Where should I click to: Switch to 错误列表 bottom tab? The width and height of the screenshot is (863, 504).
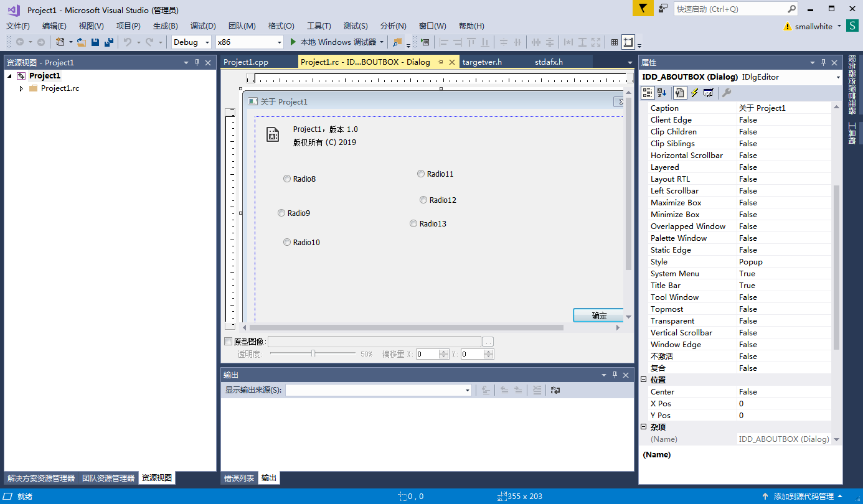click(239, 478)
